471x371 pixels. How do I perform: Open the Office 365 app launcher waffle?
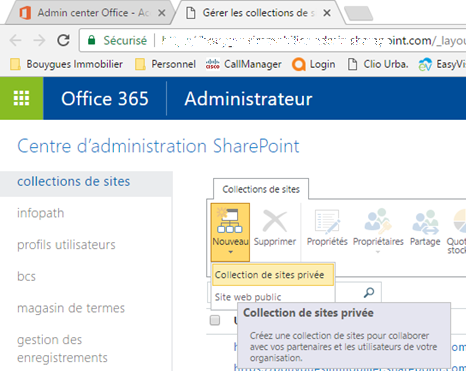[x=21, y=98]
